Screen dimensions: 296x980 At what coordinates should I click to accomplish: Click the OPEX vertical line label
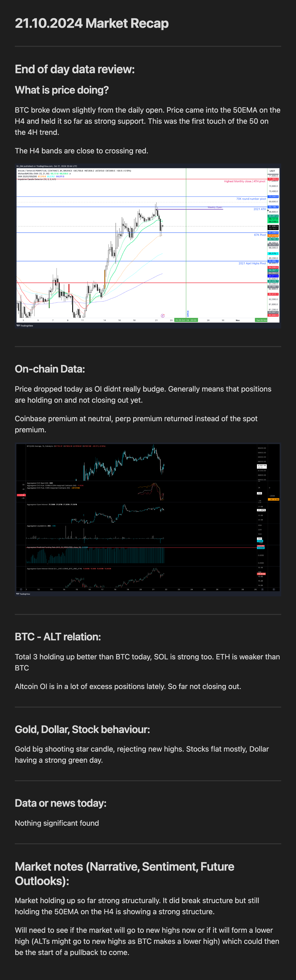(188, 313)
